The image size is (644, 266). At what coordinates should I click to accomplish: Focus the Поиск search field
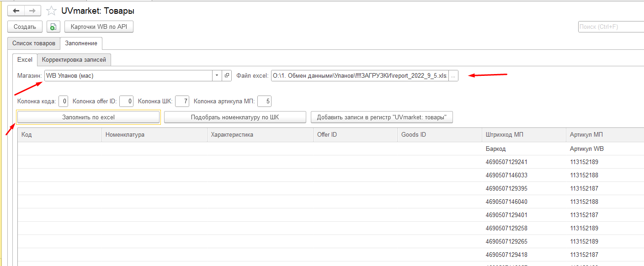pyautogui.click(x=611, y=27)
